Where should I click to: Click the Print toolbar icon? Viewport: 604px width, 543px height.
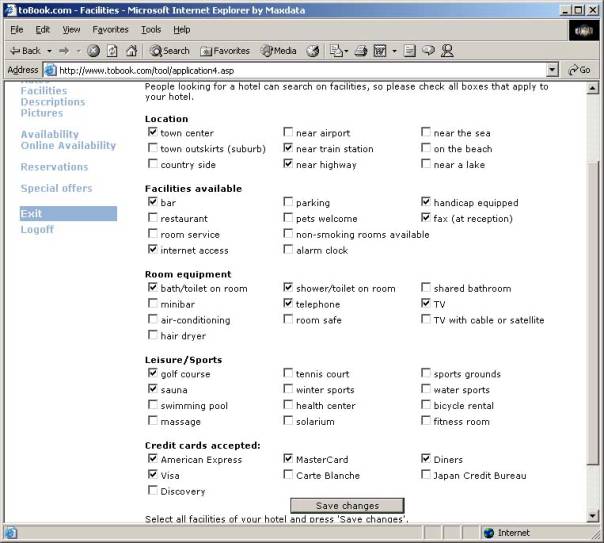click(x=361, y=50)
